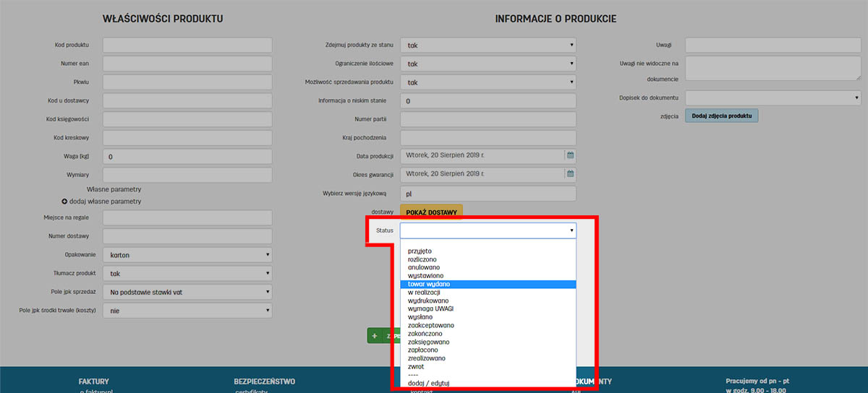Click into the Numer ean text field
Viewport: 868px width, 393px height.
187,64
